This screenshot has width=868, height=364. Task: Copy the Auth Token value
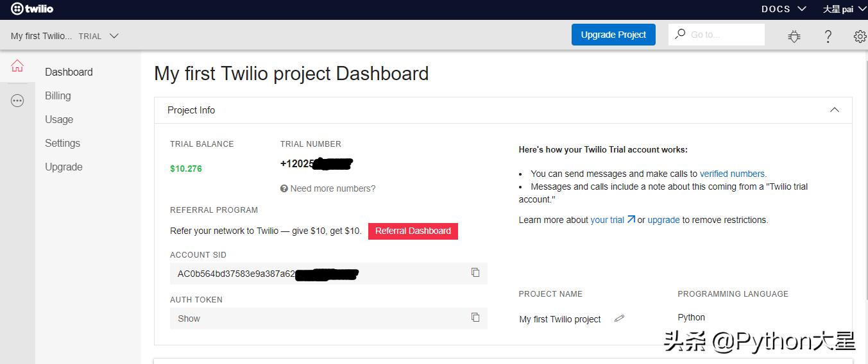475,317
